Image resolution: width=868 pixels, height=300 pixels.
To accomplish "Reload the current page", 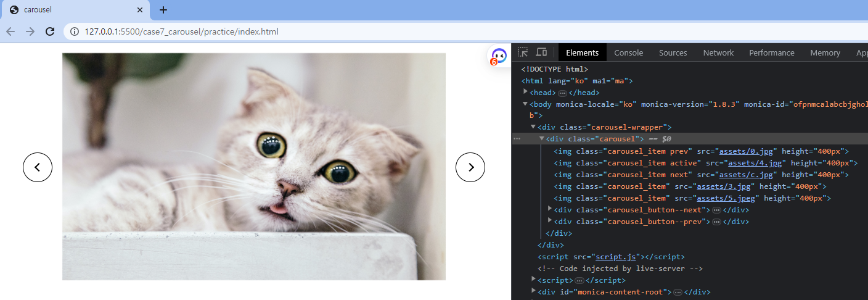I will pos(50,31).
